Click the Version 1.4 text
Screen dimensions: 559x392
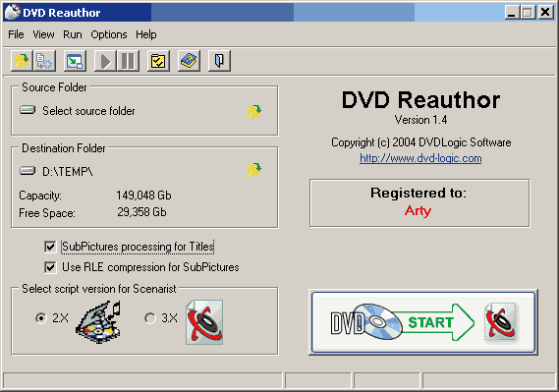420,120
